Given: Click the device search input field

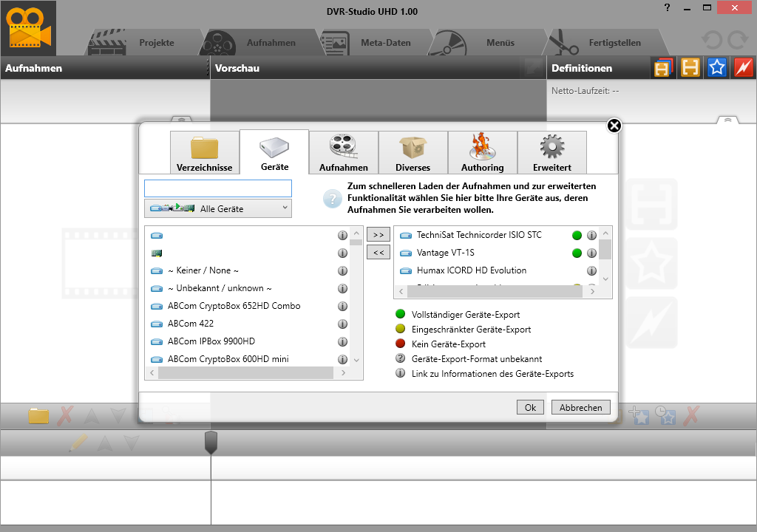Looking at the screenshot, I should (218, 188).
